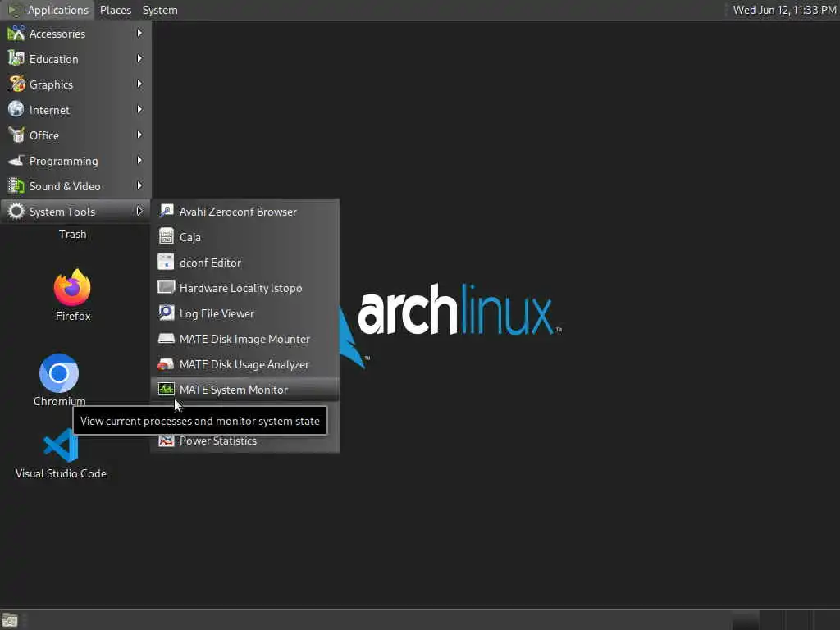
Task: Click the Office category icon
Action: [x=16, y=135]
